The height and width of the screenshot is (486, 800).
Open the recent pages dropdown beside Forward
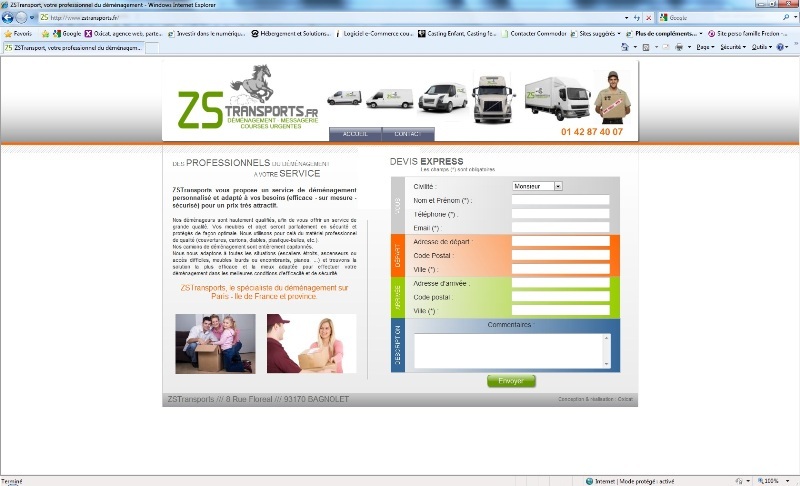coord(32,18)
